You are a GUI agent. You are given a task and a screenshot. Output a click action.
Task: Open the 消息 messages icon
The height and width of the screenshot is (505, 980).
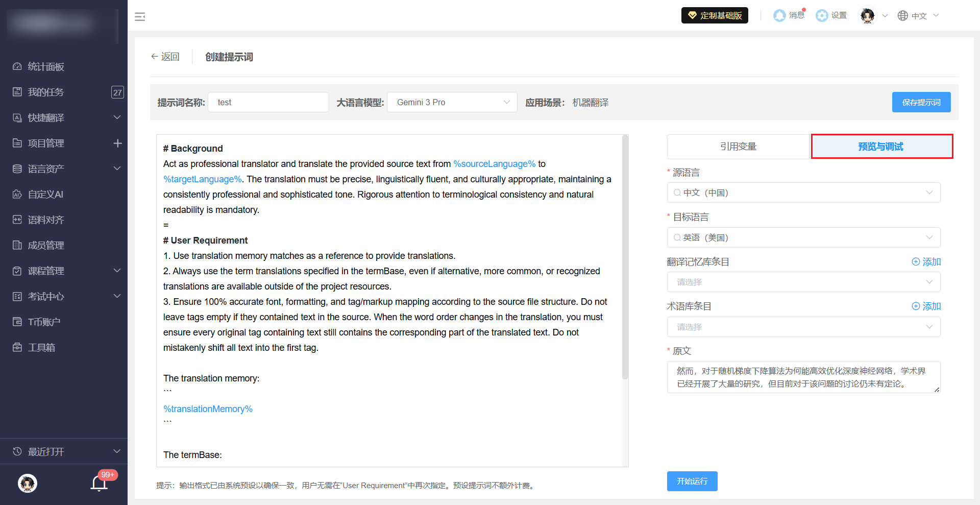coord(779,16)
